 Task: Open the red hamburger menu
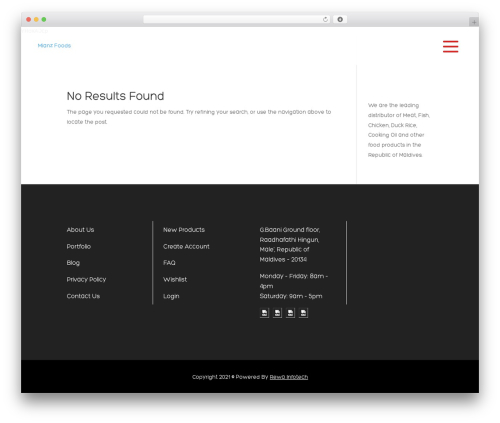point(450,46)
